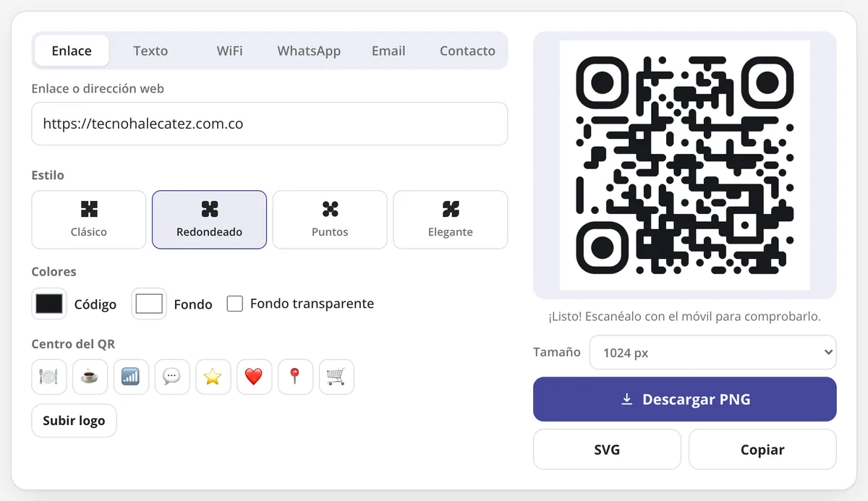The width and height of the screenshot is (868, 501).
Task: Download the QR as SVG
Action: (x=607, y=450)
